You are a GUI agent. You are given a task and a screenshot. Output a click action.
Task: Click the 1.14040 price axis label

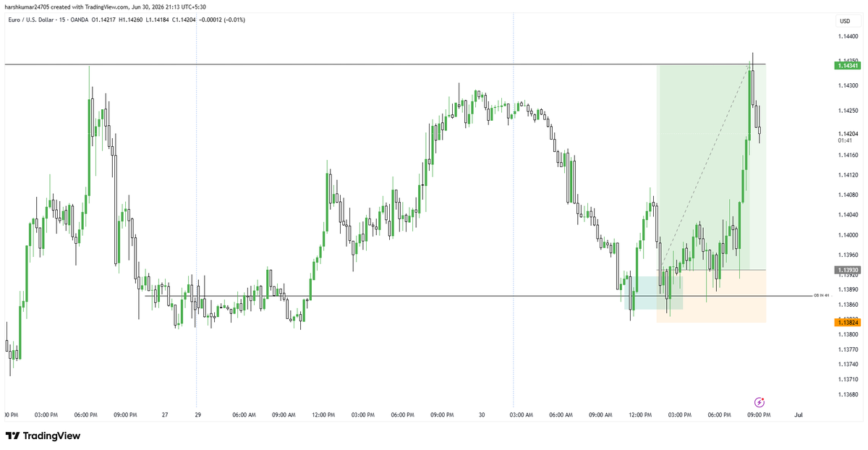click(848, 215)
